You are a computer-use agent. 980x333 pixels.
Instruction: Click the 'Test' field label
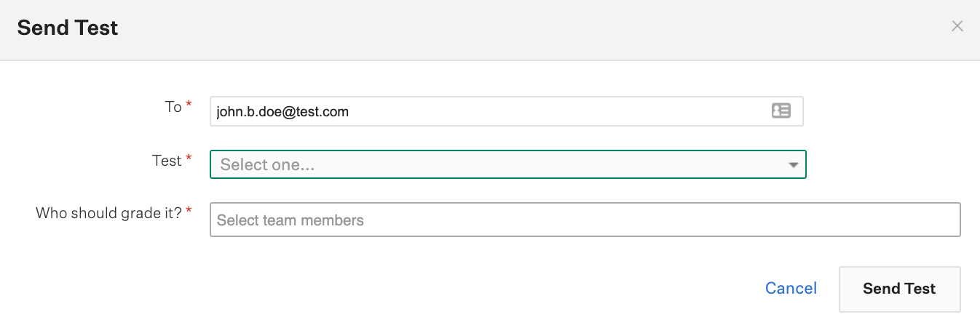(167, 161)
